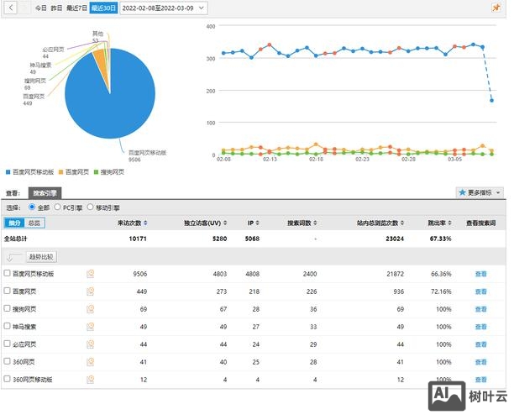Open the detail icon for 神马搜索 row
The height and width of the screenshot is (420, 514).
pos(90,327)
